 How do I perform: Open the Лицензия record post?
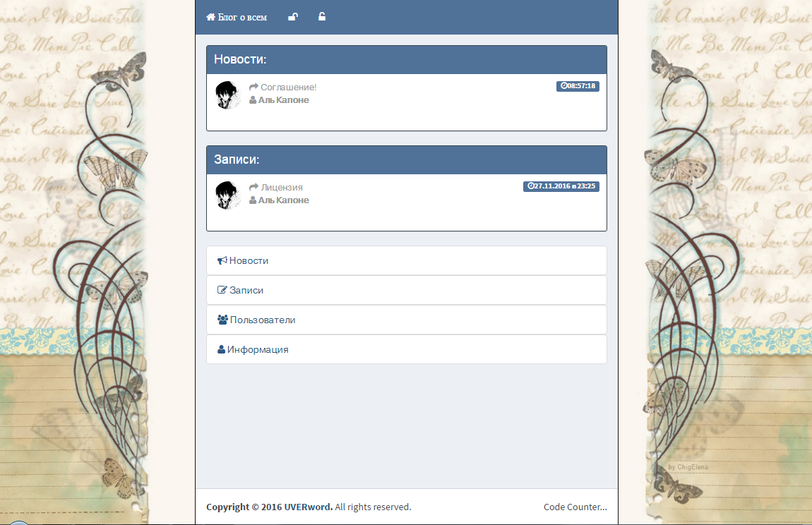tap(282, 187)
